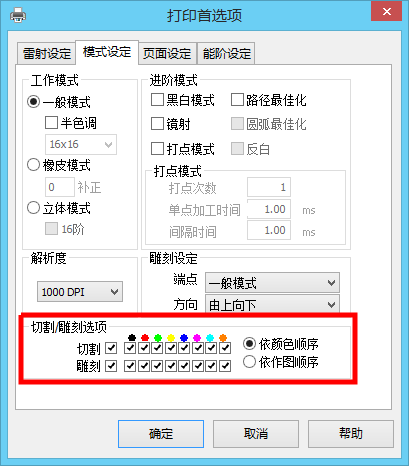Viewport: 409px width, 466px height.
Task: Click the 确定 button
Action: click(161, 434)
